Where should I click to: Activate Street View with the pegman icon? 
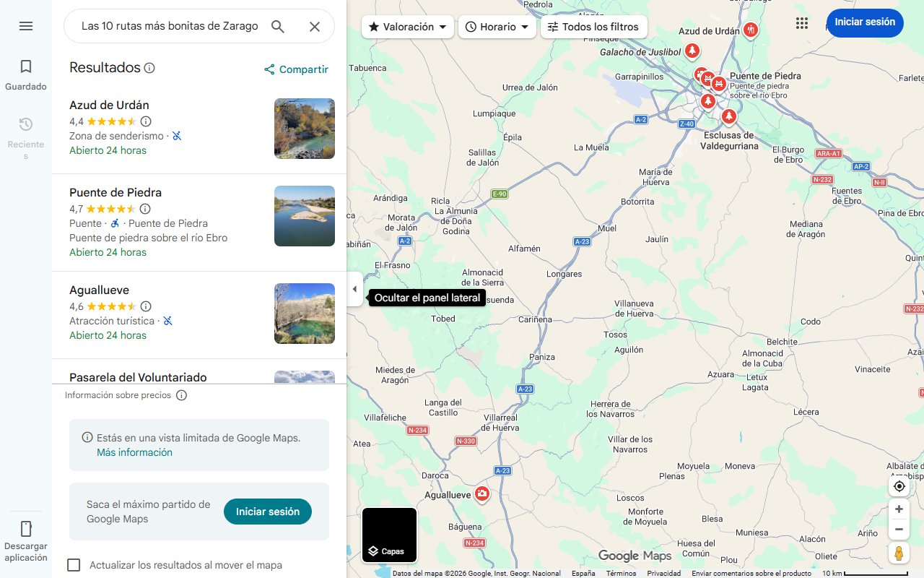(899, 553)
